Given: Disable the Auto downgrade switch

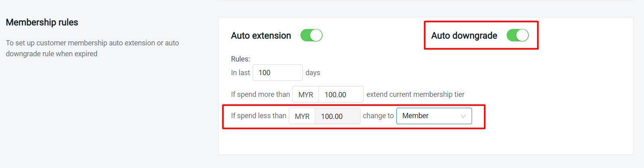Looking at the screenshot, I should point(518,35).
